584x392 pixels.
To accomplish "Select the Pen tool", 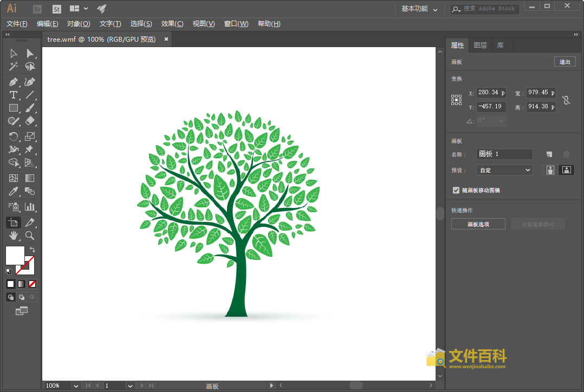I will (14, 82).
